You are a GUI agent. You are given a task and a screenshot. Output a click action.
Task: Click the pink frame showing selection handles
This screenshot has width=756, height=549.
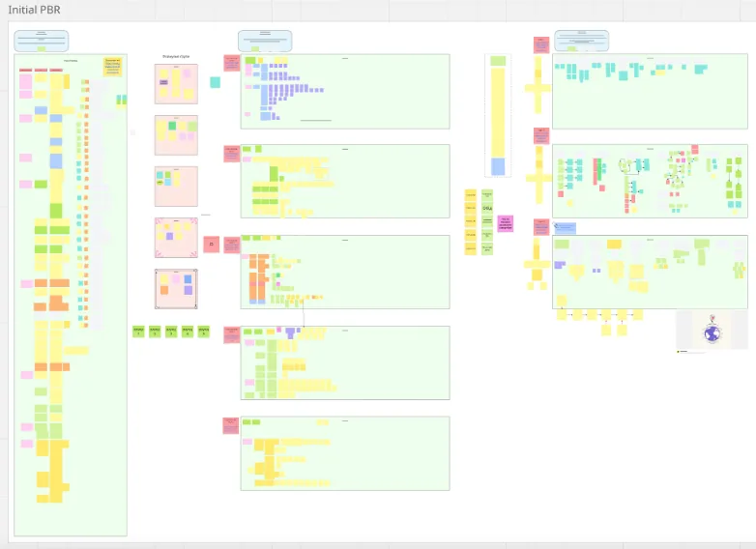point(176,289)
